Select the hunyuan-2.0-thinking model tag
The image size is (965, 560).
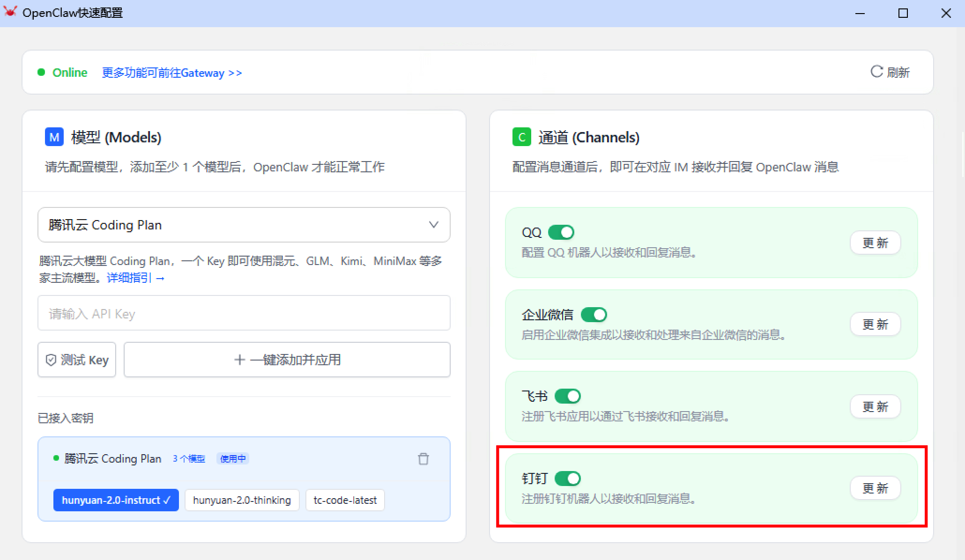(x=242, y=500)
